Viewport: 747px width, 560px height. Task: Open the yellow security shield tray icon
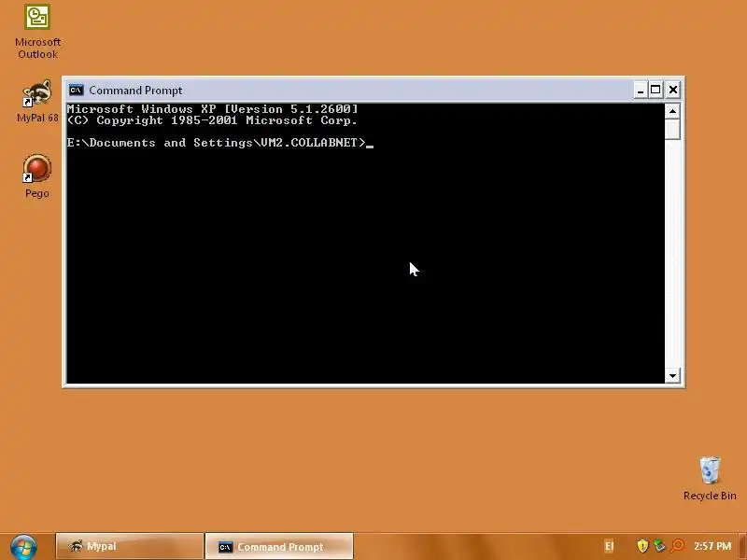click(642, 546)
